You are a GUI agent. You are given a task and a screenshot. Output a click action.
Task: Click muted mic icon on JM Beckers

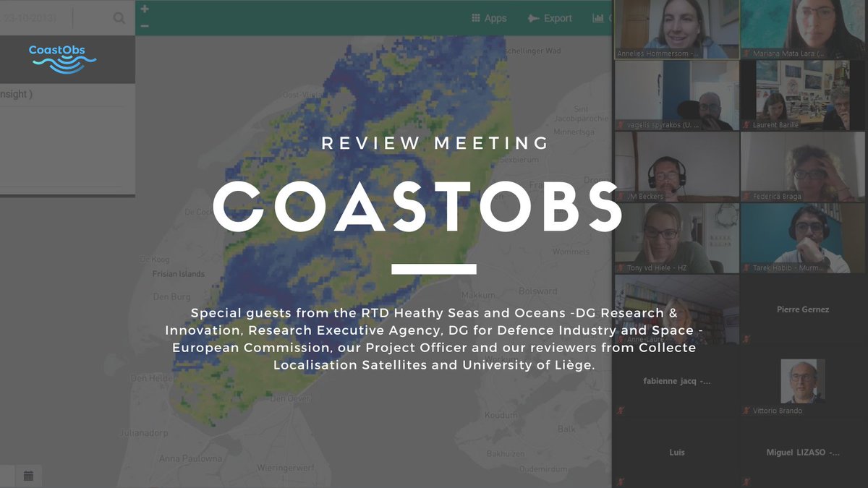(620, 196)
